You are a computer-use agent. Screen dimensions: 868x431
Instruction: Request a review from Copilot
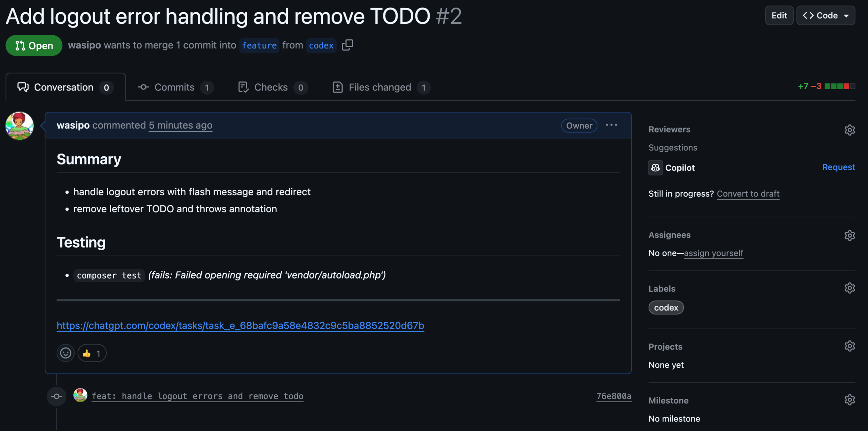[839, 167]
